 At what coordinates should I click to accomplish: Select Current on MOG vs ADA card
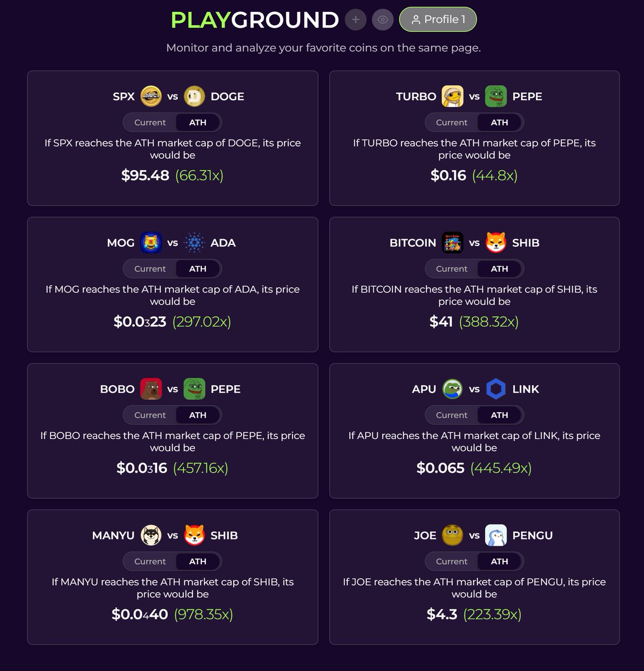(x=150, y=269)
